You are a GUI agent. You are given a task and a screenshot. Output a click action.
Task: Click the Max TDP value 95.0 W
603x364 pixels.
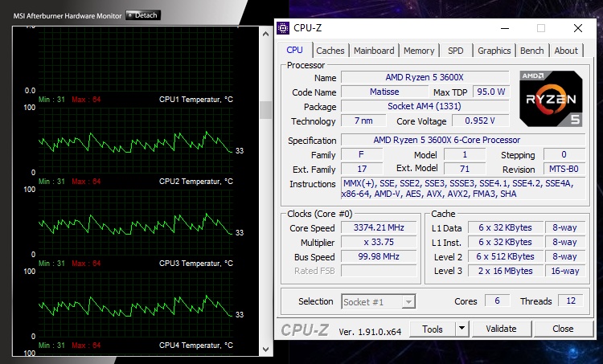[490, 92]
